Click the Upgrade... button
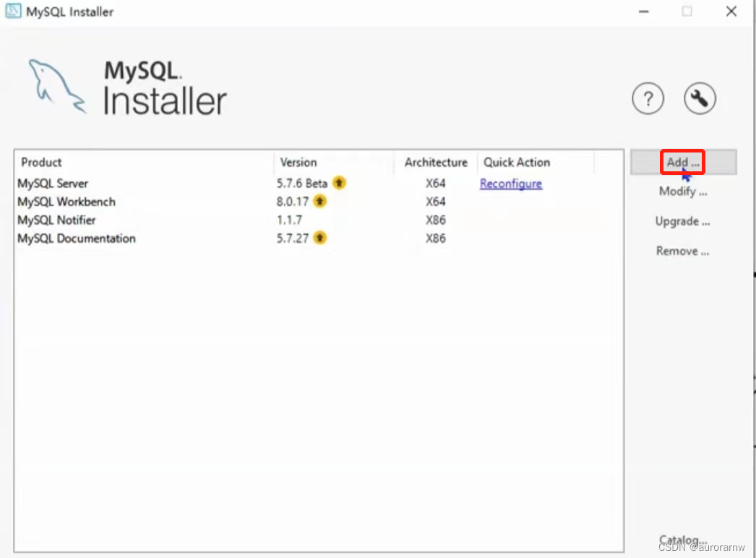The image size is (756, 558). (683, 221)
